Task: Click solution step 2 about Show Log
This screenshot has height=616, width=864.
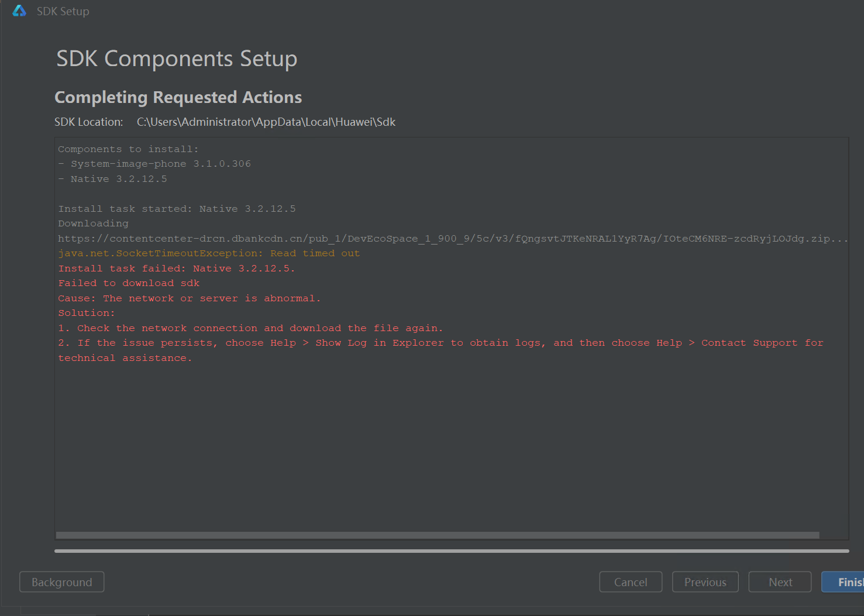Action: coord(440,343)
